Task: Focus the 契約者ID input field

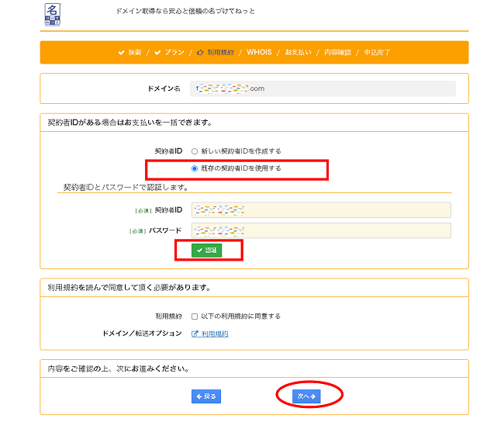Action: [321, 210]
